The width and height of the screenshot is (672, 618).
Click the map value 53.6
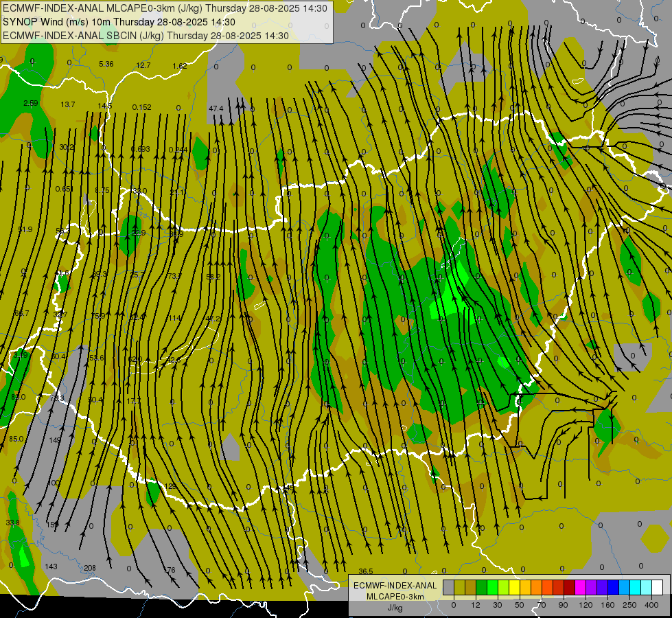pyautogui.click(x=96, y=358)
